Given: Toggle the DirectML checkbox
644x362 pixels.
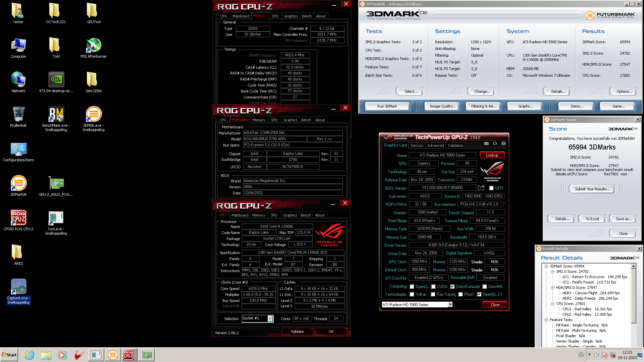Looking at the screenshot, I should click(484, 287).
